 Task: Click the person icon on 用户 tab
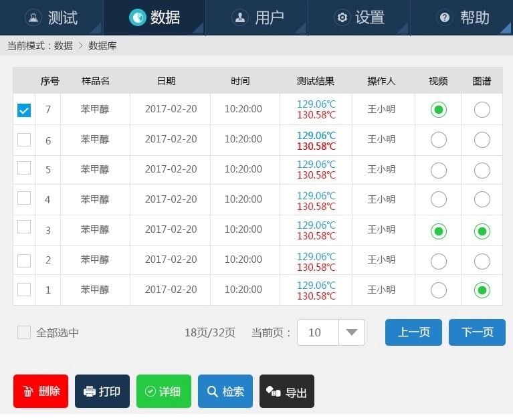tap(239, 17)
